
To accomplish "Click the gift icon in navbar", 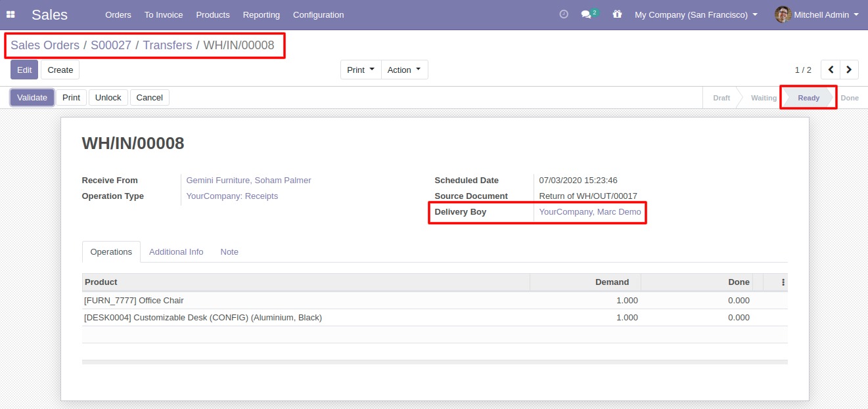I will coord(616,14).
